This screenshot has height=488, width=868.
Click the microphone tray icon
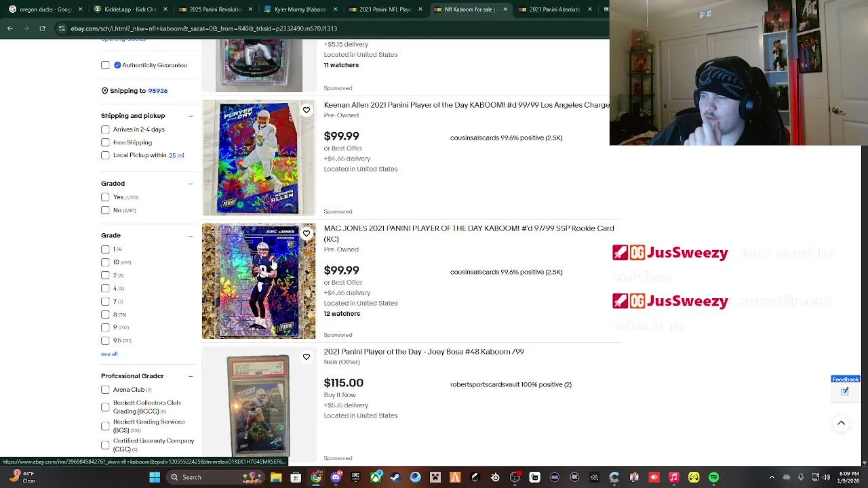(x=801, y=477)
